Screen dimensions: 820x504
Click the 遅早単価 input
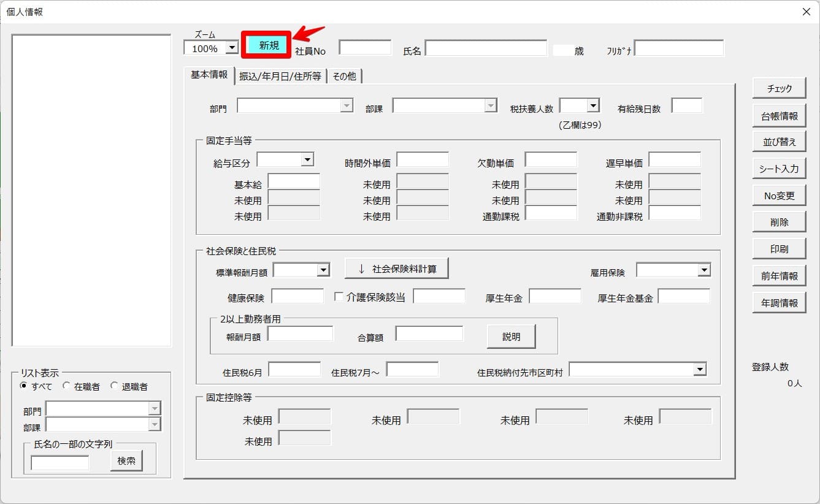pyautogui.click(x=675, y=160)
